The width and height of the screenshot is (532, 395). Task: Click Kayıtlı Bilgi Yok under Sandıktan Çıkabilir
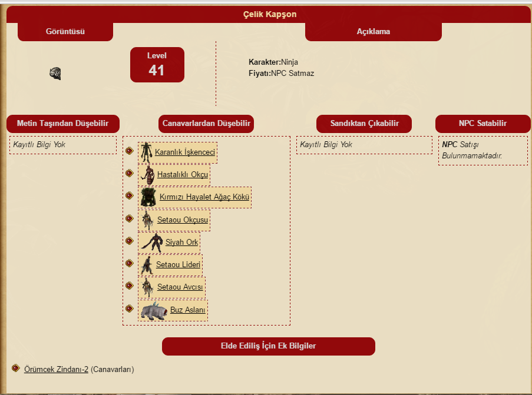click(x=326, y=144)
